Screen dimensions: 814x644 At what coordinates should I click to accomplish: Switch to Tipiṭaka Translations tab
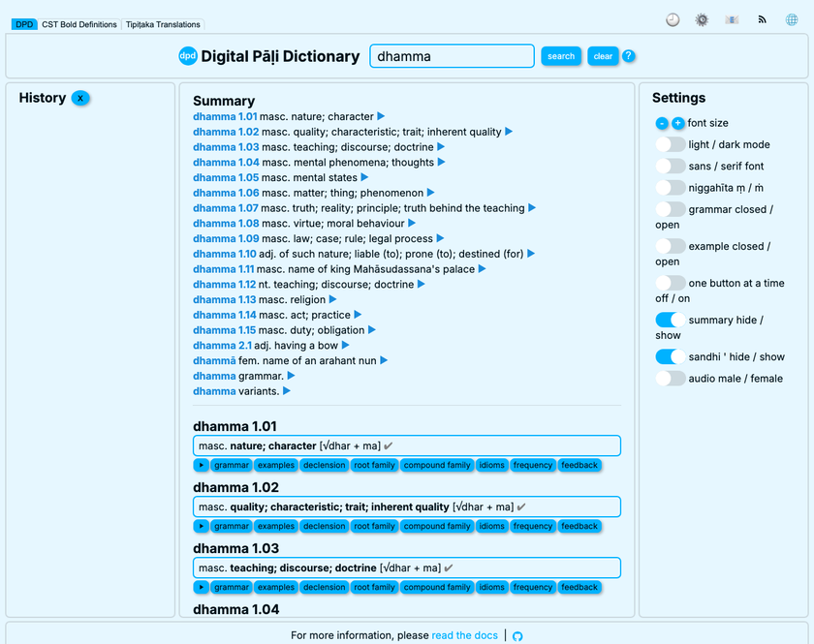click(163, 24)
